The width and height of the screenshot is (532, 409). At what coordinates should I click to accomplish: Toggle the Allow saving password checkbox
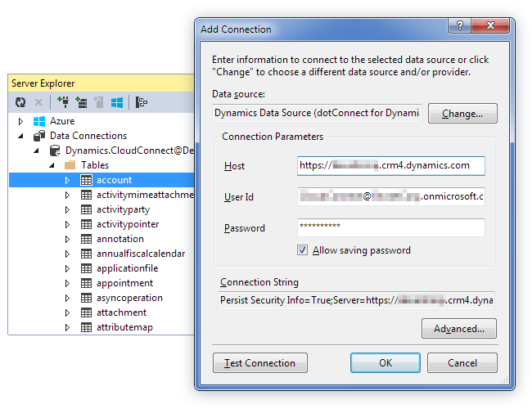click(303, 250)
